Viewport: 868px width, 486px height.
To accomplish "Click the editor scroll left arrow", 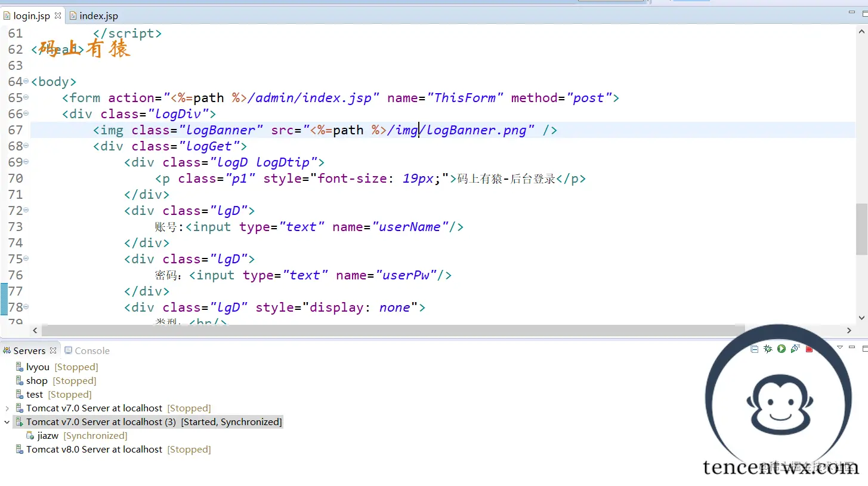I will click(x=35, y=330).
